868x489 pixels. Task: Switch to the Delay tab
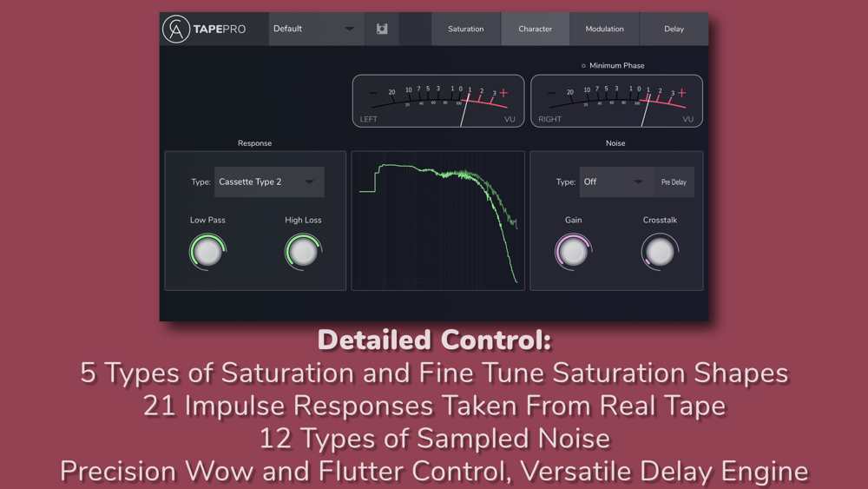coord(674,29)
